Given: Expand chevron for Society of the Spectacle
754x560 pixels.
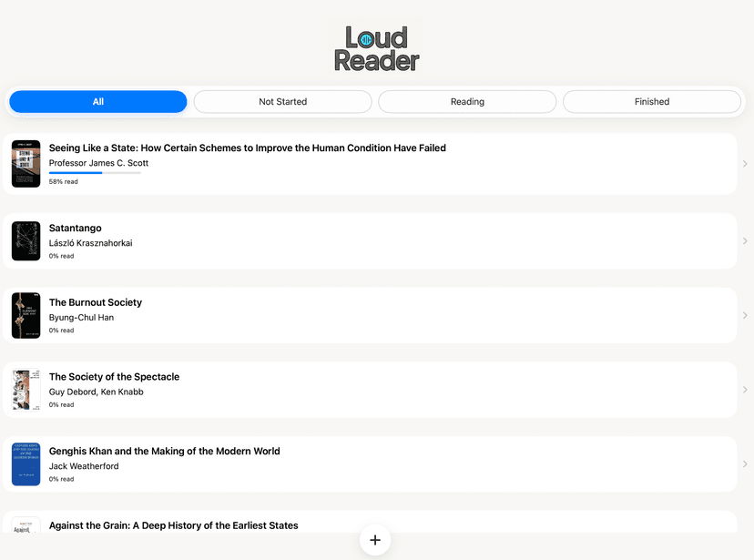Looking at the screenshot, I should point(745,390).
